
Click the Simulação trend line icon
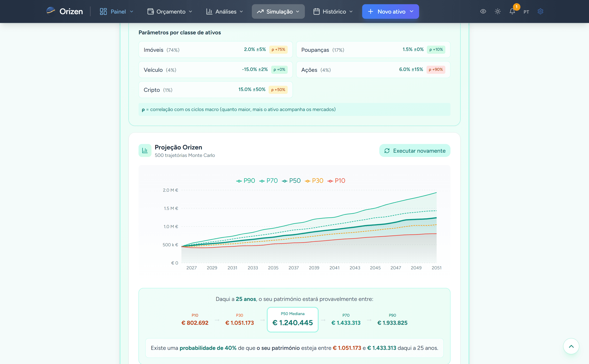pos(260,12)
